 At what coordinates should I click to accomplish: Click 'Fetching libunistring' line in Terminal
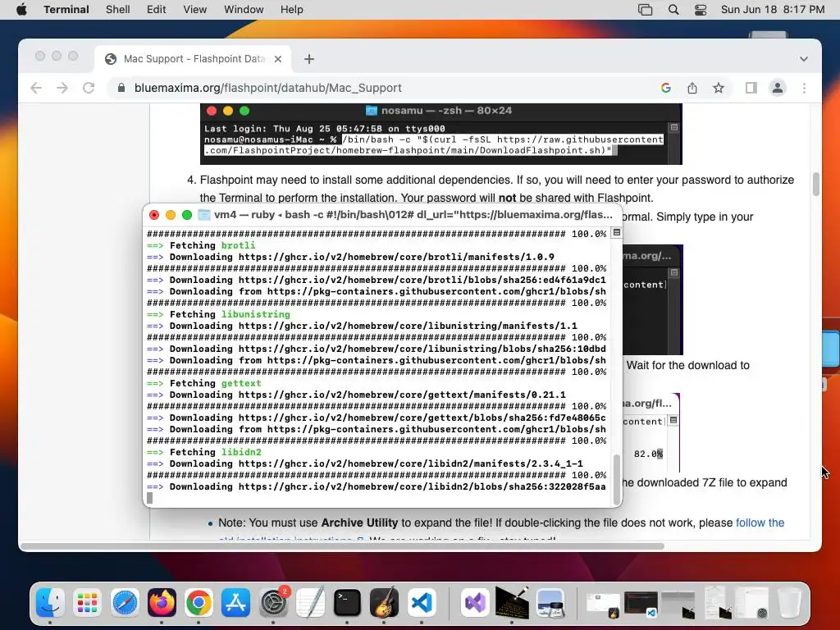click(218, 314)
